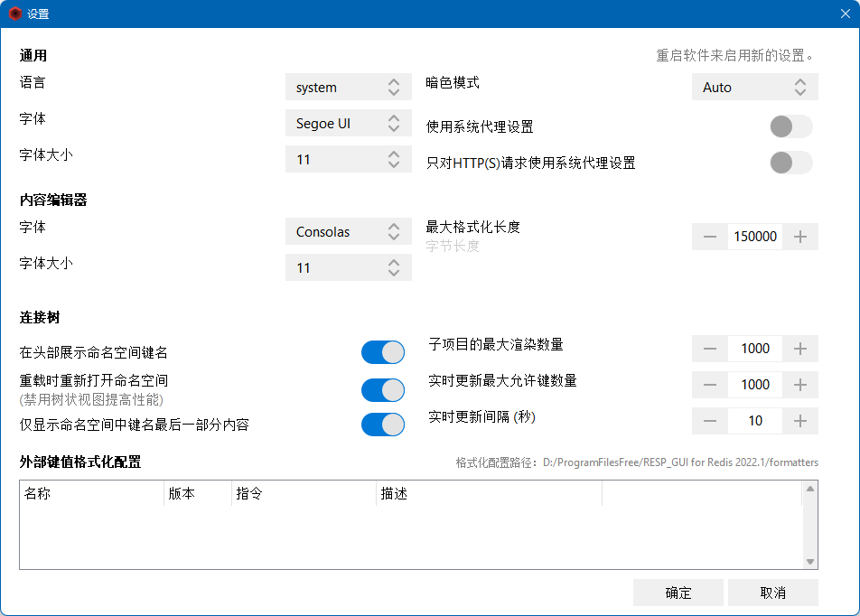Open the 语言 language dropdown showing system
This screenshot has width=860, height=616.
[349, 87]
